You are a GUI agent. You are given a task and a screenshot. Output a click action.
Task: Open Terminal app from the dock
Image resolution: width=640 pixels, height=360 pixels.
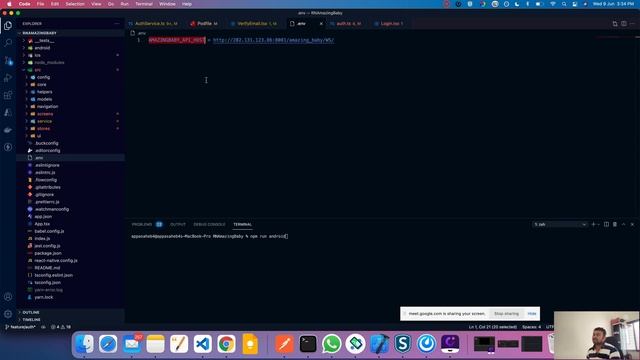point(308,344)
